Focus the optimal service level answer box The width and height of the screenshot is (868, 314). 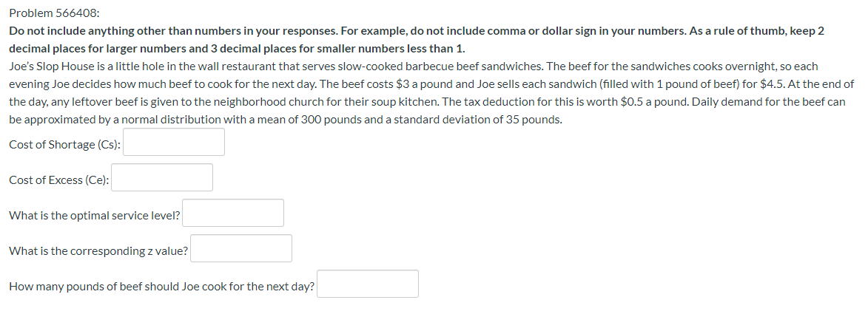[x=233, y=213]
